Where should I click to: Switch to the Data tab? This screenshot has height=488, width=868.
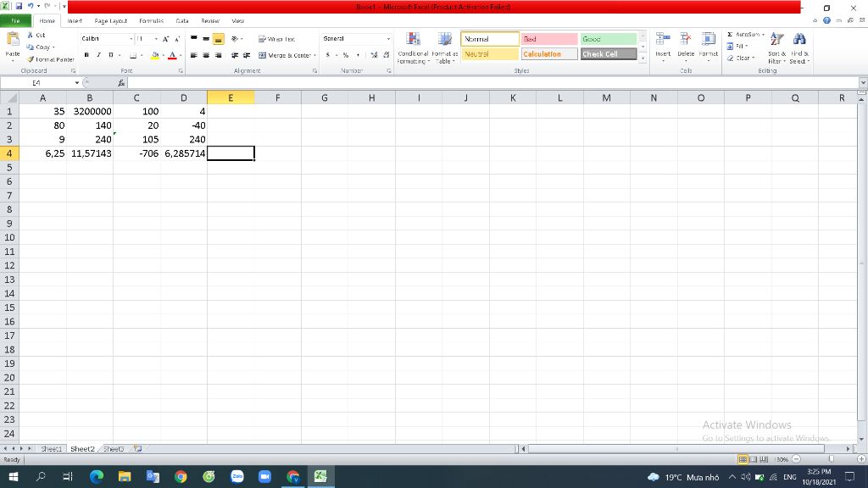click(x=182, y=21)
